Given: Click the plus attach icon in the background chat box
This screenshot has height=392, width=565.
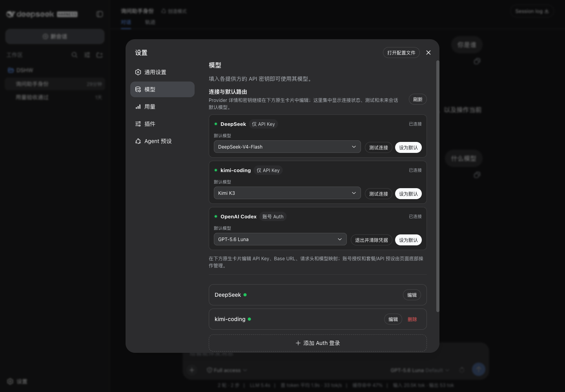Looking at the screenshot, I should pos(192,370).
